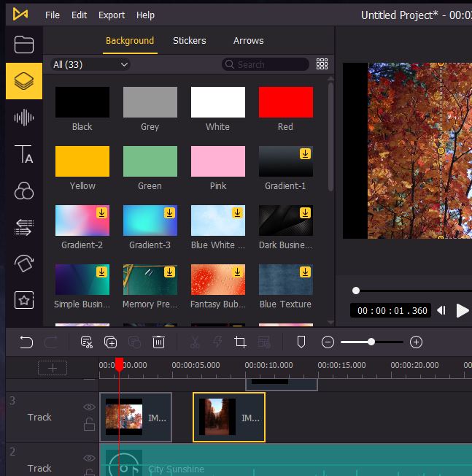Click the Undo arrow in timeline toolbar
Screen dimensions: 472x476
(26, 342)
